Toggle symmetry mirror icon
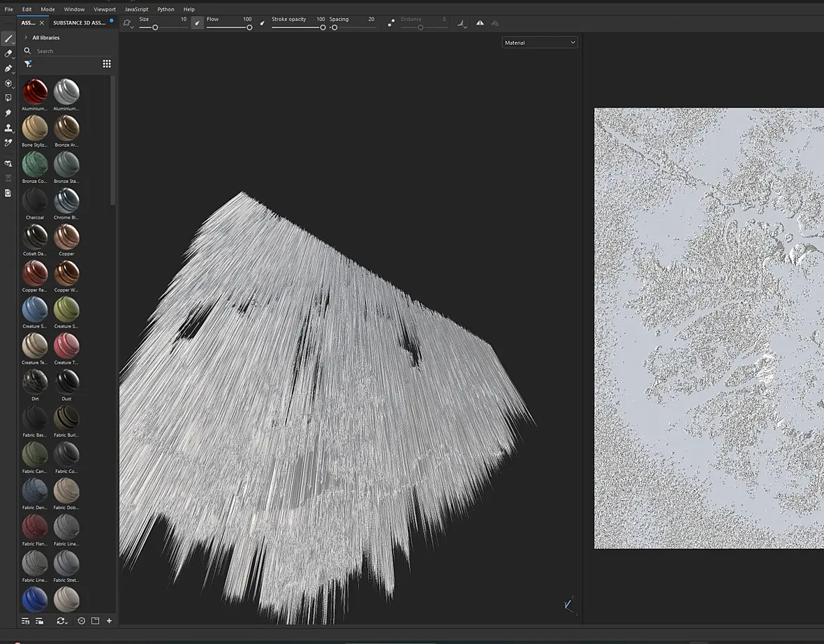The image size is (824, 644). tap(480, 22)
